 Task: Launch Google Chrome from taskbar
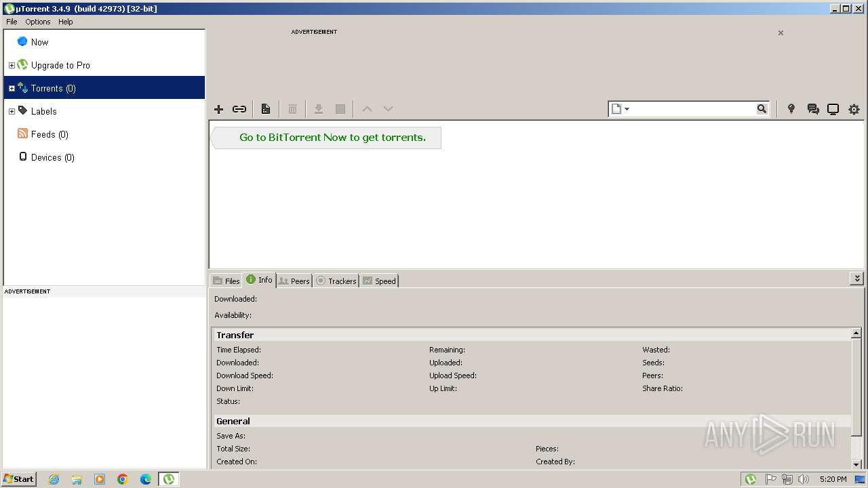pos(123,479)
